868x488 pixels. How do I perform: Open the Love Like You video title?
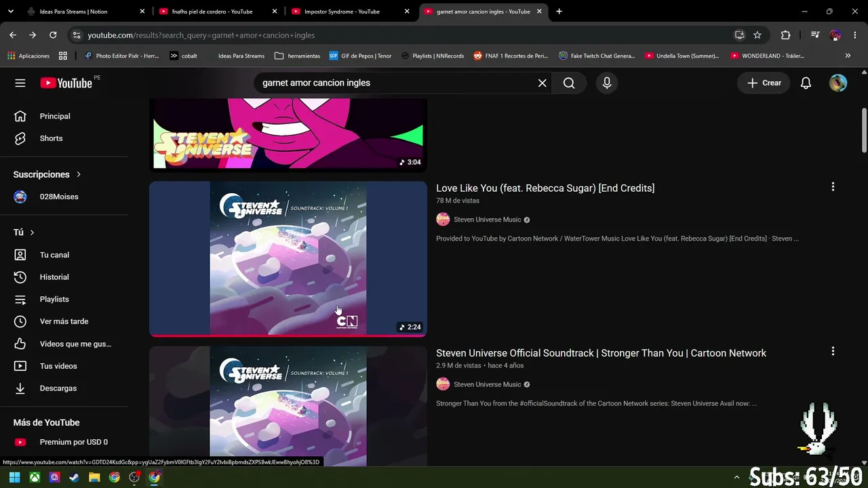545,188
